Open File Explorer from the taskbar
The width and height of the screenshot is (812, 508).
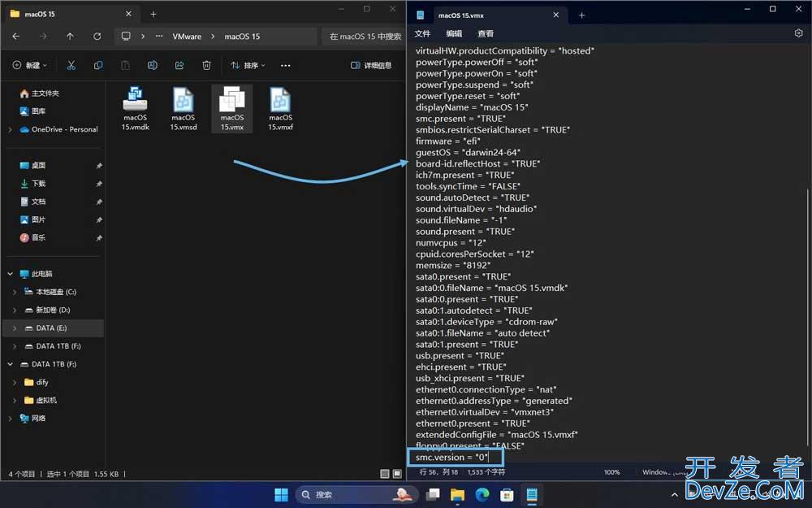457,494
